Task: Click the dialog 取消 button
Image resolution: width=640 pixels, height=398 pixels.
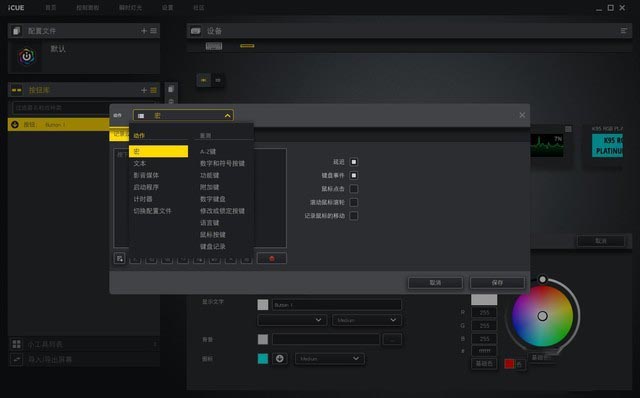Action: tap(435, 282)
